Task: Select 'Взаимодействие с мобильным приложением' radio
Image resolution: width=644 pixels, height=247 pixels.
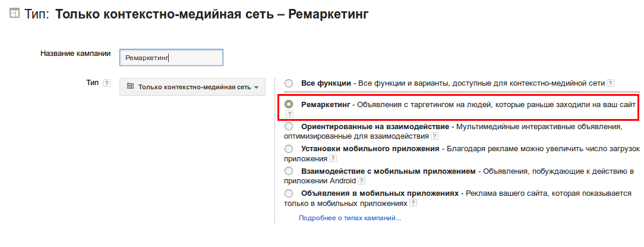Action: [289, 171]
